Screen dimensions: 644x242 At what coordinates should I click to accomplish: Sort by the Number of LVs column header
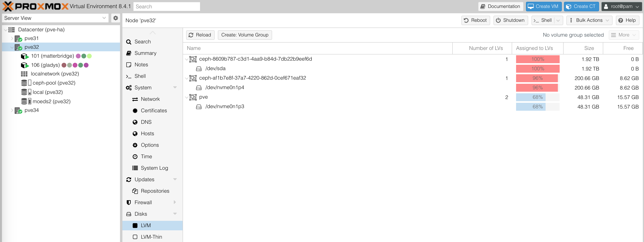(482, 48)
